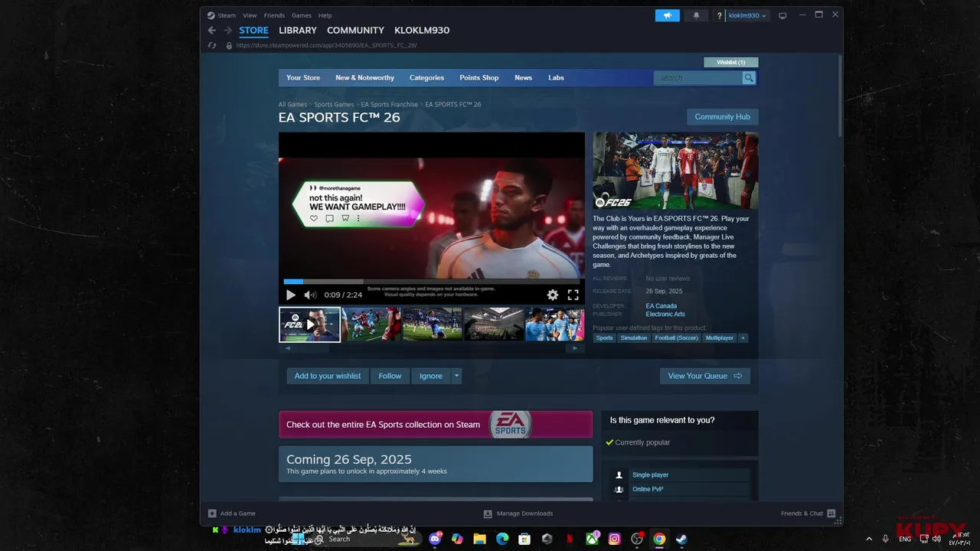Viewport: 980px width, 551px height.
Task: Open the Electronic Arts publisher link
Action: (x=665, y=315)
